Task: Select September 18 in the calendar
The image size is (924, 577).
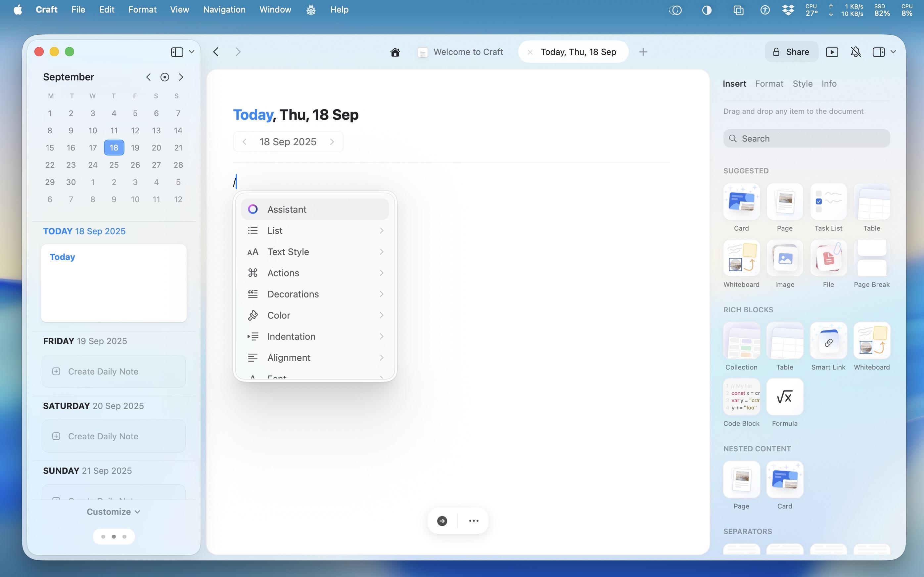Action: 114,148
